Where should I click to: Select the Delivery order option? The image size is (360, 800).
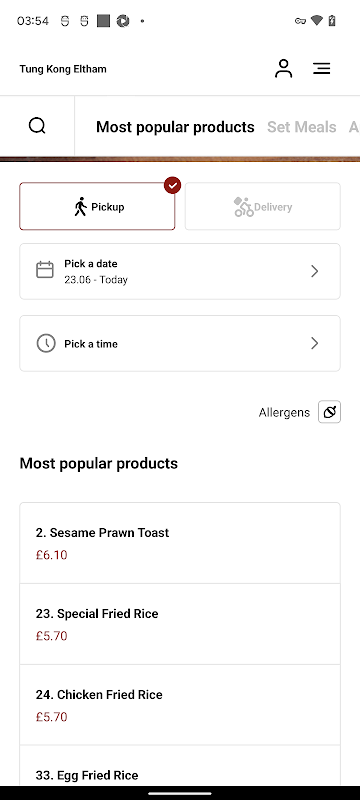coord(263,206)
